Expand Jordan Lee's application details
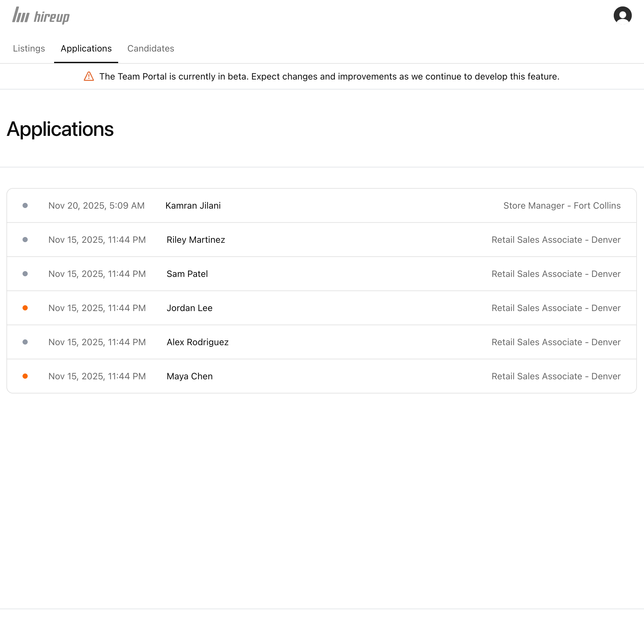 [x=189, y=308]
